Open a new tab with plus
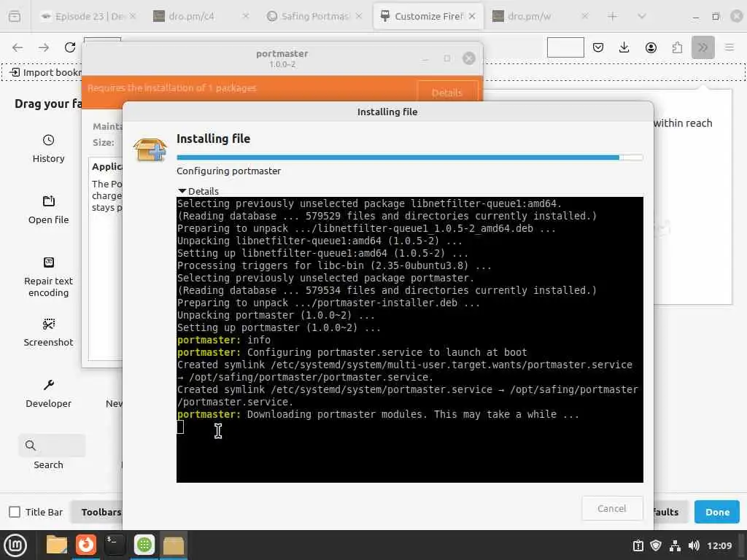The width and height of the screenshot is (747, 560). point(612,16)
